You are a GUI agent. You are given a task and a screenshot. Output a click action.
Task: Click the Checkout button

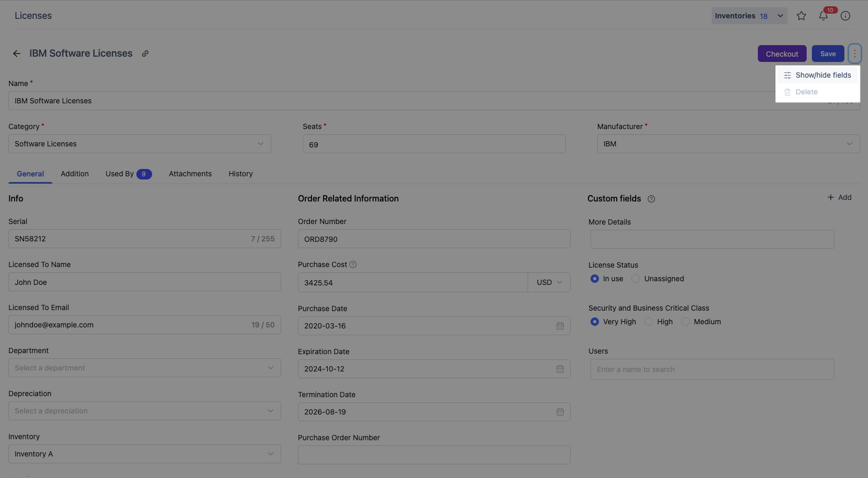coord(781,54)
